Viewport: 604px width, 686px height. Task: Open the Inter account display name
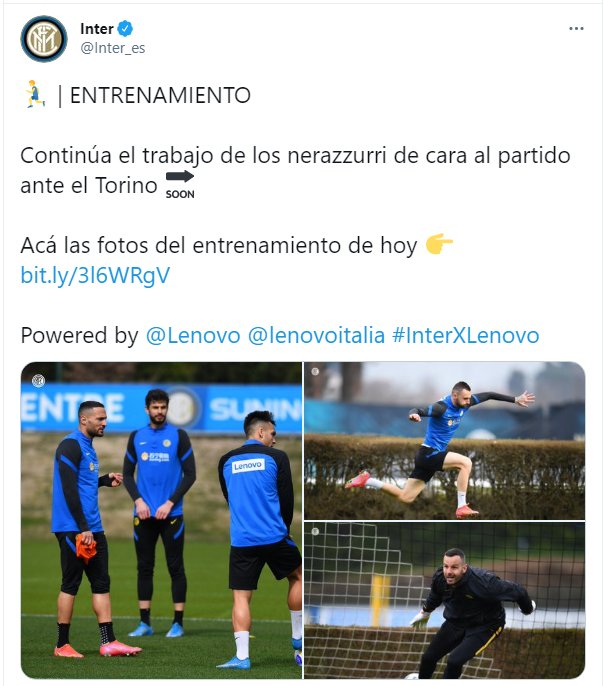point(97,29)
